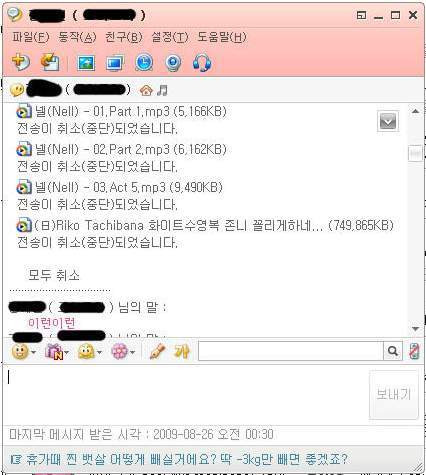Image resolution: width=426 pixels, height=475 pixels.
Task: Open the 파일(F) menu
Action: (31, 37)
